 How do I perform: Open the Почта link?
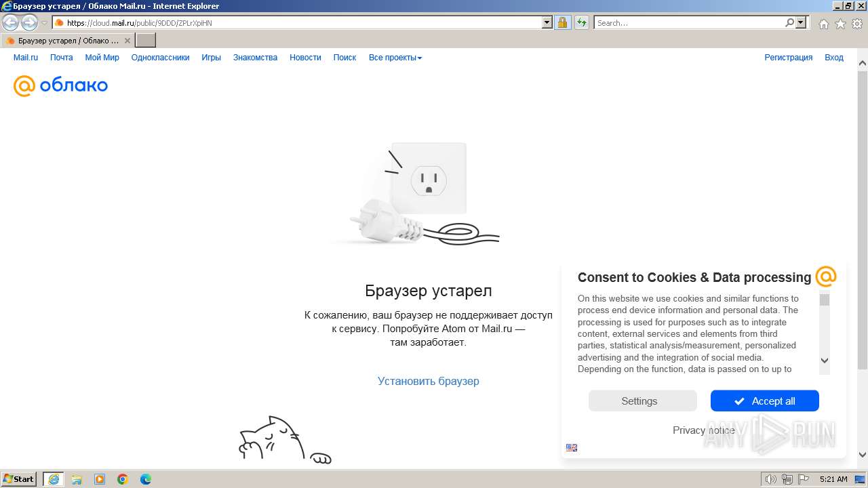[x=61, y=58]
